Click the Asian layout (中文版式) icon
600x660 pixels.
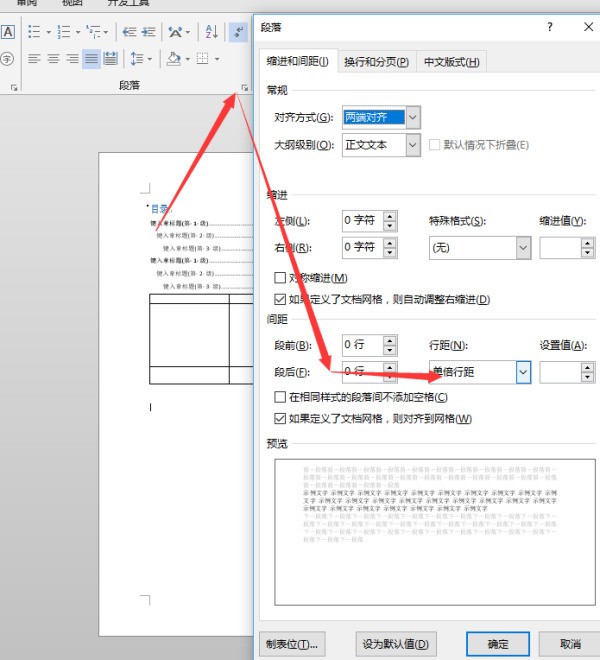pos(176,32)
